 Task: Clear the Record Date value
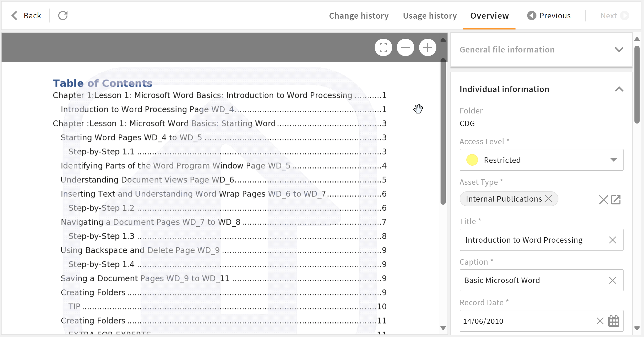[x=600, y=321]
